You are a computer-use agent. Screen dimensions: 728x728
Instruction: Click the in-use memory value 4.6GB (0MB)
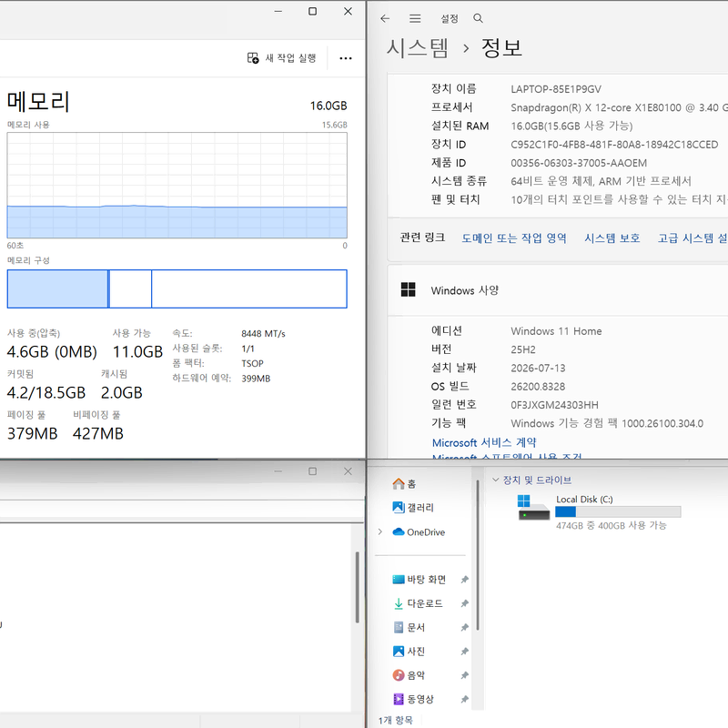pyautogui.click(x=52, y=351)
